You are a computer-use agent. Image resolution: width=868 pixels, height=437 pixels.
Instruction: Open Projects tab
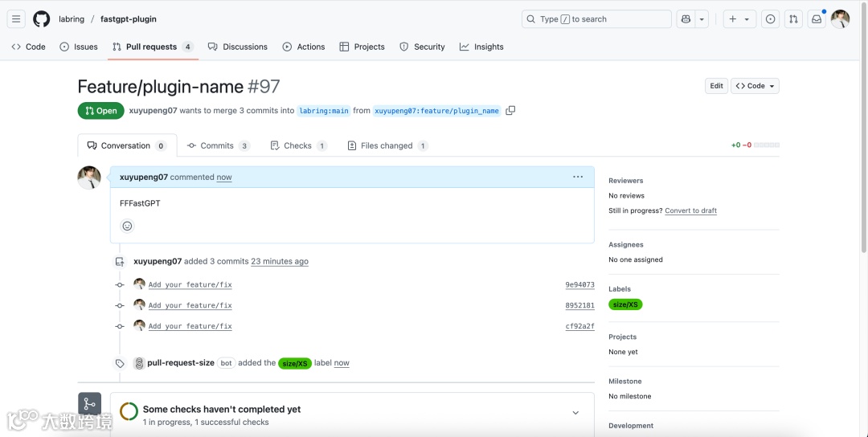(362, 47)
